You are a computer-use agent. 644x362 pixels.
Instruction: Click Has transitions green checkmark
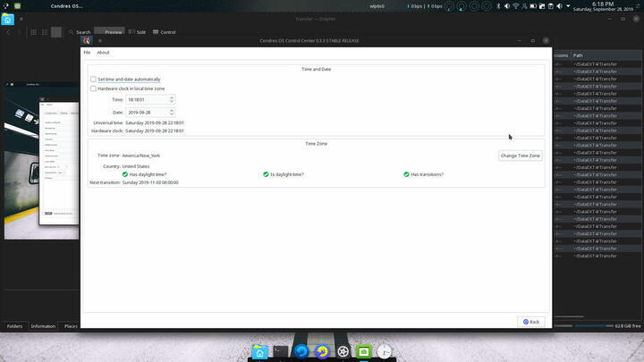point(406,174)
